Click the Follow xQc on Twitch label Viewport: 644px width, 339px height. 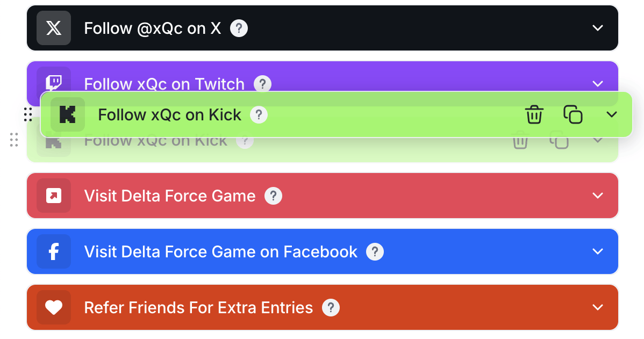pos(164,84)
